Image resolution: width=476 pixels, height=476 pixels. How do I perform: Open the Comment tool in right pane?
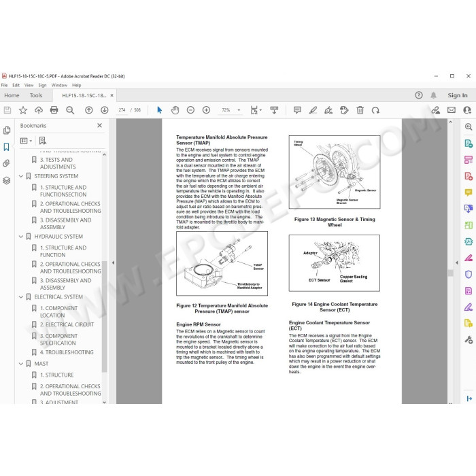click(x=469, y=192)
